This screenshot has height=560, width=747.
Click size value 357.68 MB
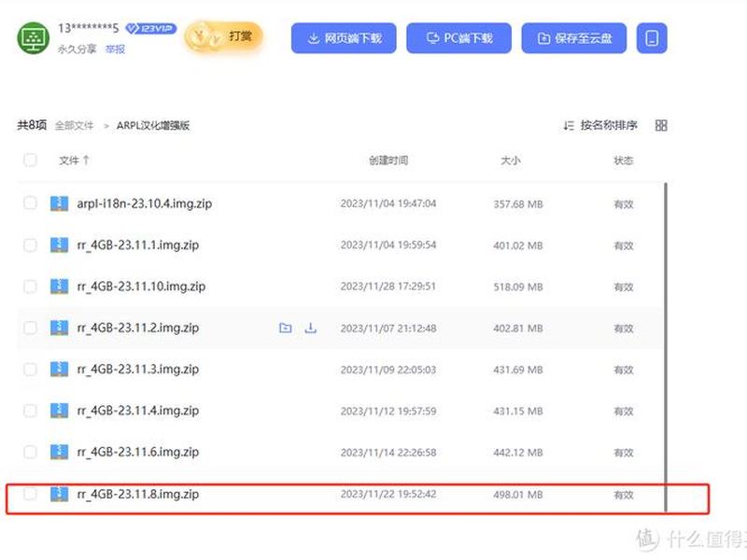pyautogui.click(x=518, y=204)
